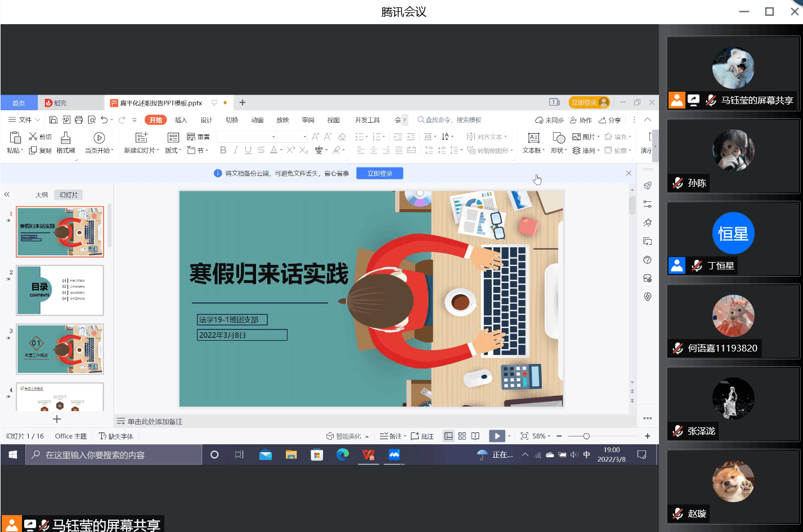803x532 pixels.
Task: Click the undo arrow icon
Action: click(x=104, y=120)
